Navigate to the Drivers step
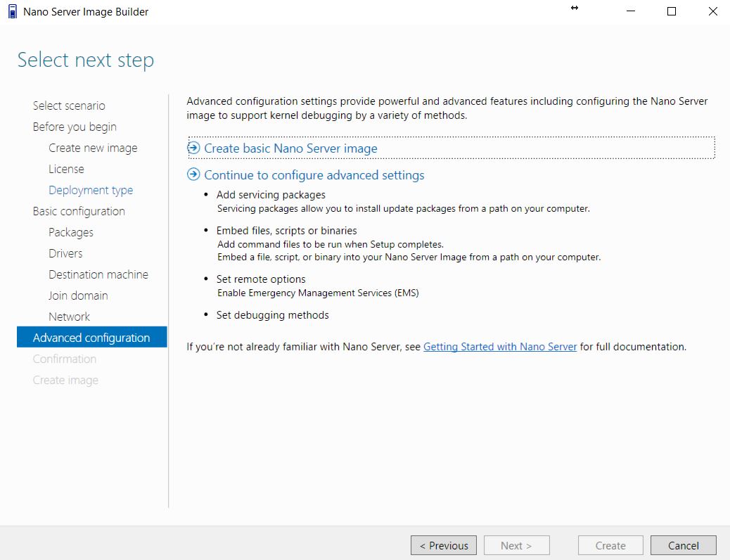Screen dimensions: 730x560 tap(65, 253)
